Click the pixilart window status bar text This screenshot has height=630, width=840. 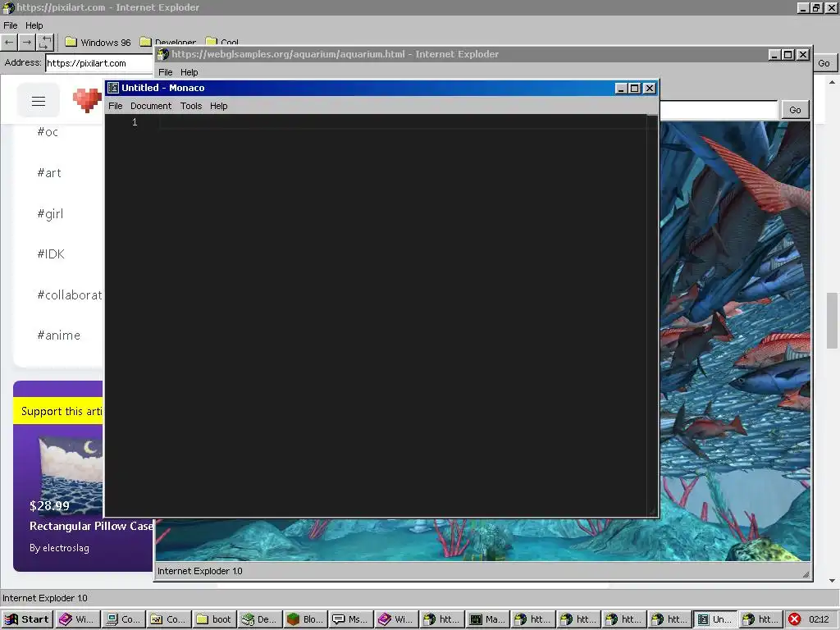click(x=45, y=598)
